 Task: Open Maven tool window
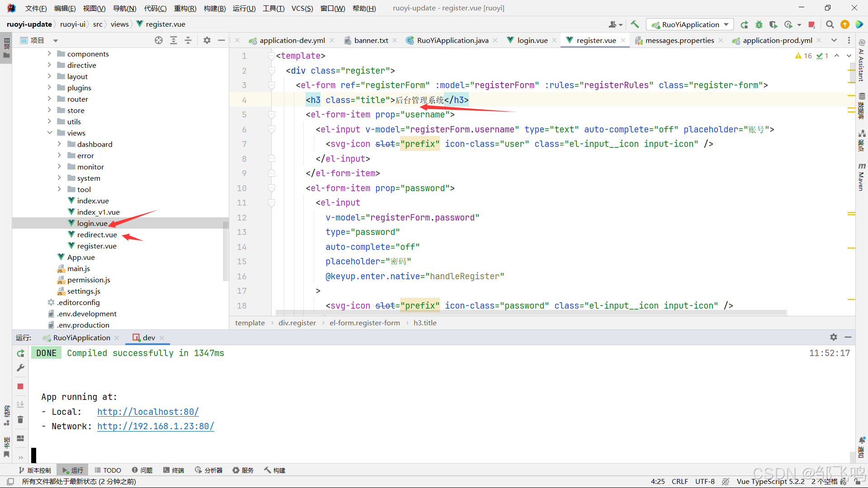click(861, 177)
